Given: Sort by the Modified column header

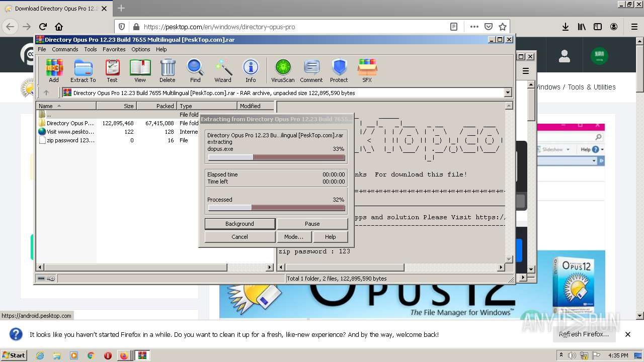Looking at the screenshot, I should click(256, 106).
